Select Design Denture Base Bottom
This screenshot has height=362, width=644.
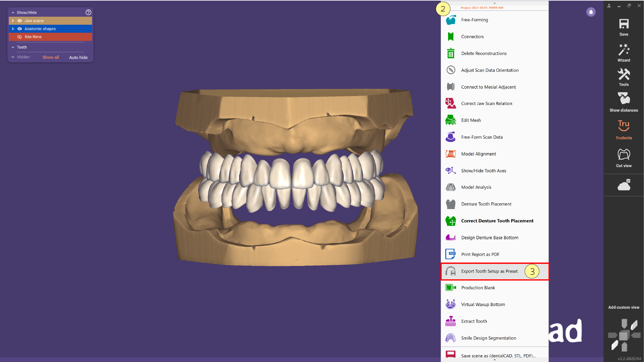point(494,238)
